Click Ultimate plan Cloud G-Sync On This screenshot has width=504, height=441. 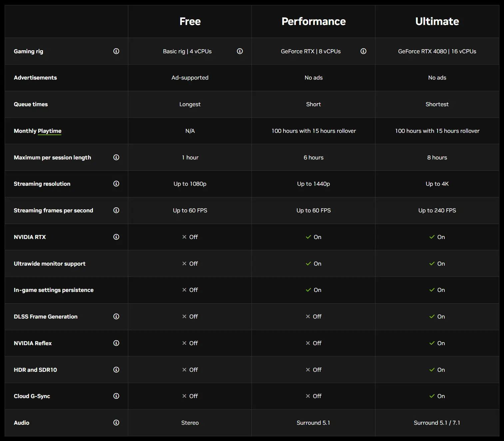pyautogui.click(x=437, y=396)
